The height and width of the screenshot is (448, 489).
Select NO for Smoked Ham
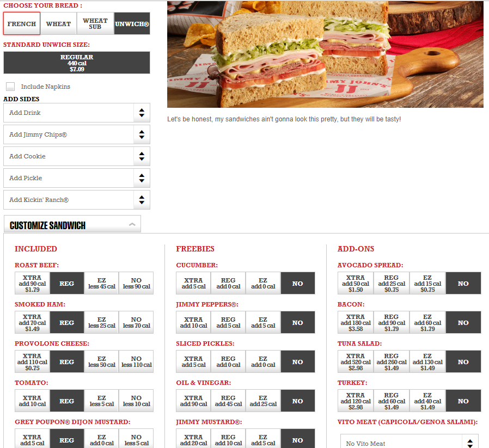[x=136, y=322]
